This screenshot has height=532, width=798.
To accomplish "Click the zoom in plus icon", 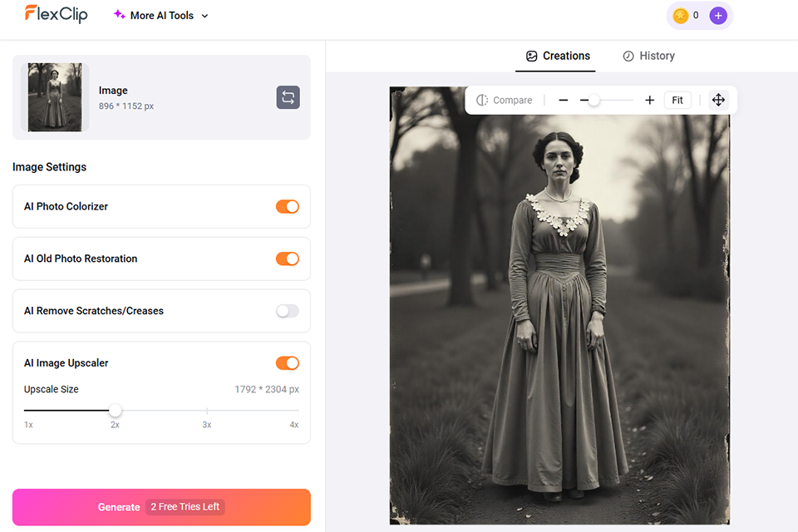I will 649,101.
